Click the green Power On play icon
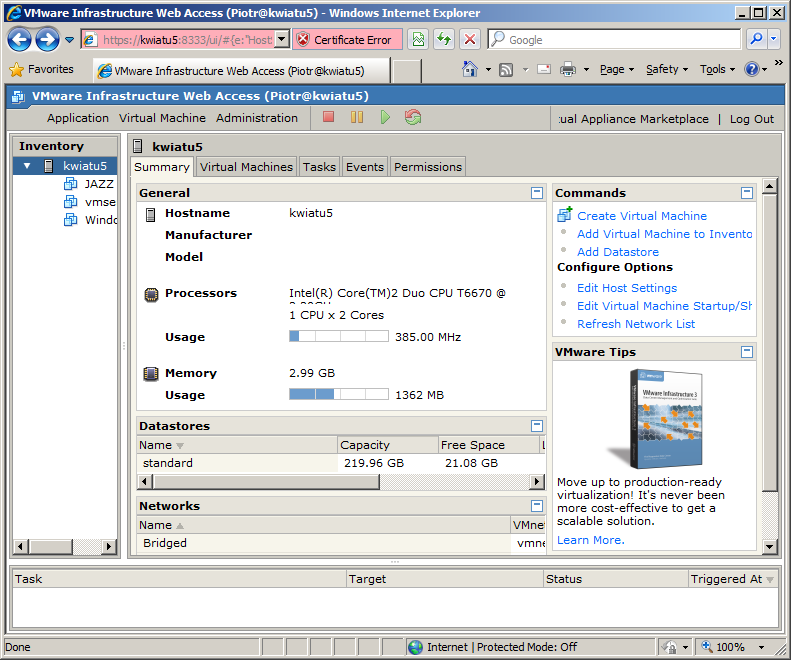791x660 pixels. [x=385, y=117]
